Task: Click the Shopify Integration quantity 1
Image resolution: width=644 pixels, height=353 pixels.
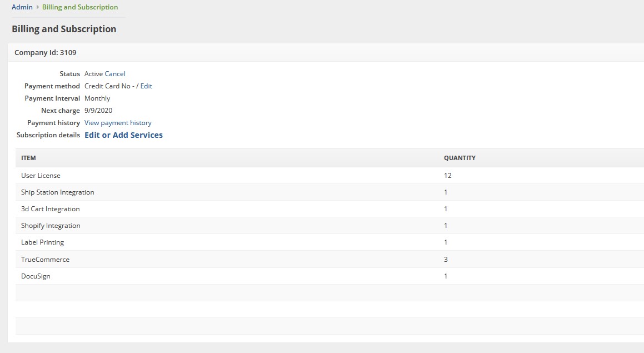Action: coord(446,226)
